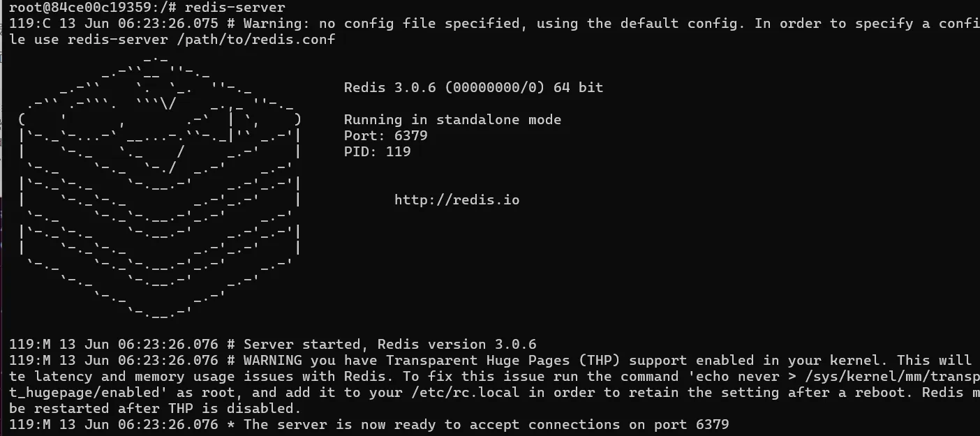Click the root@84ce00c19359 shell prompt

(84, 8)
